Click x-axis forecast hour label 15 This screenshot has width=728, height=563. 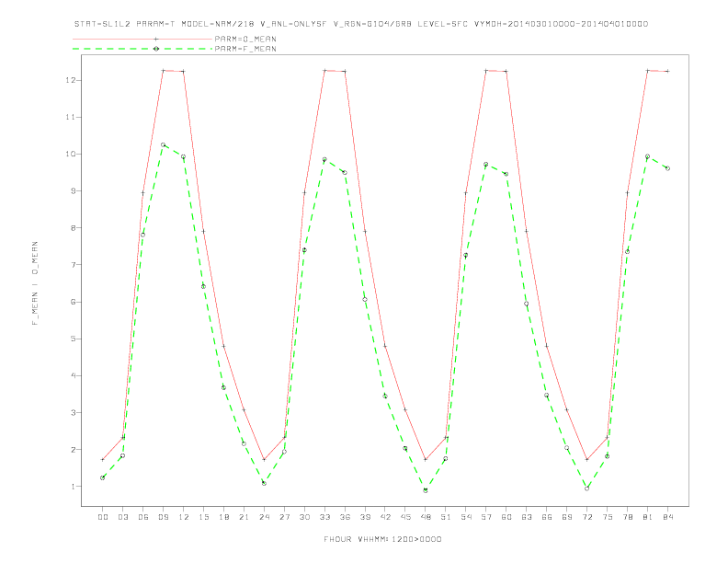pyautogui.click(x=203, y=517)
